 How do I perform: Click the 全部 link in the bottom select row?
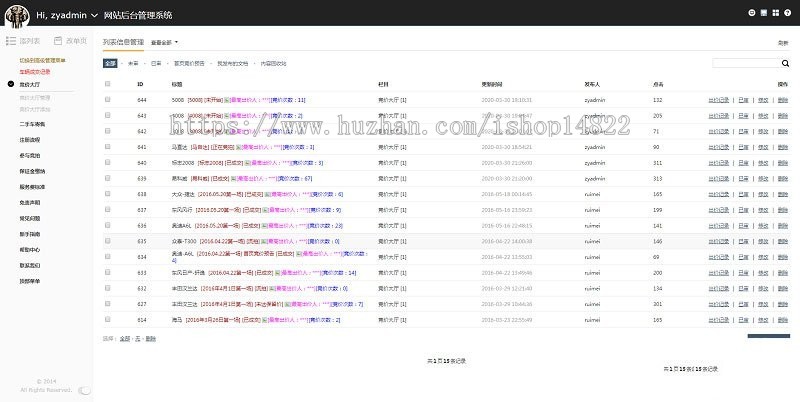coord(124,339)
